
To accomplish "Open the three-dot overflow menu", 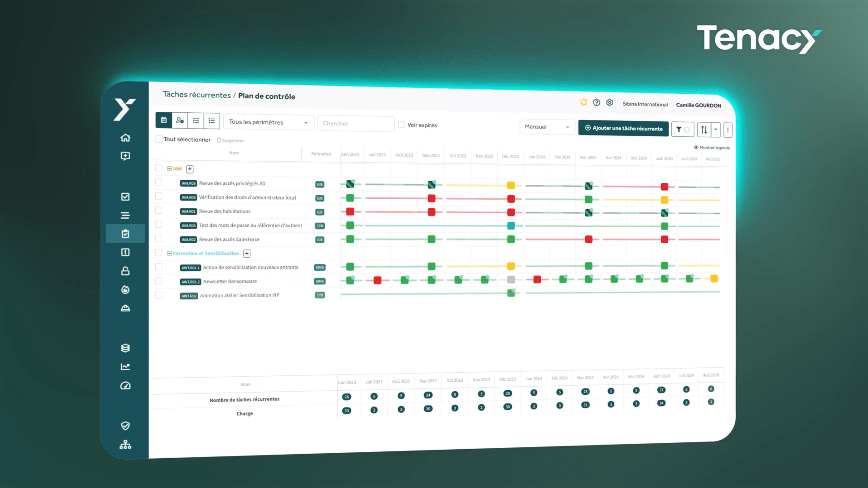I will pyautogui.click(x=728, y=130).
